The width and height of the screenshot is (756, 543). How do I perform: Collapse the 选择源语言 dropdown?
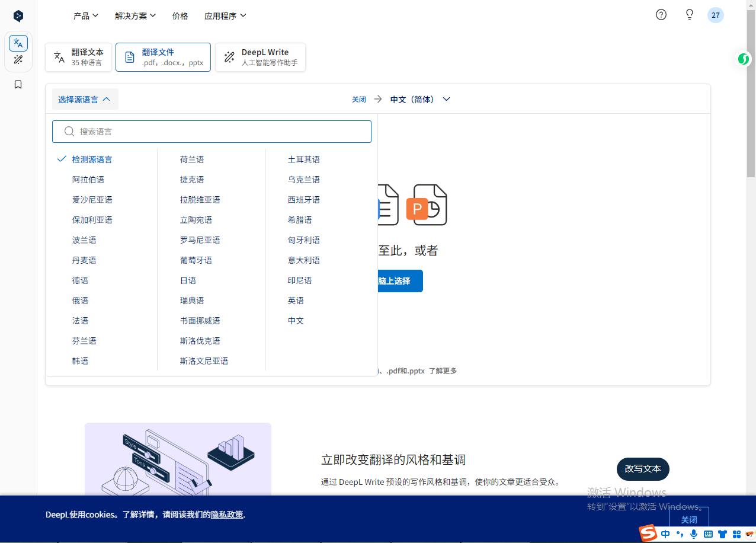coord(85,100)
